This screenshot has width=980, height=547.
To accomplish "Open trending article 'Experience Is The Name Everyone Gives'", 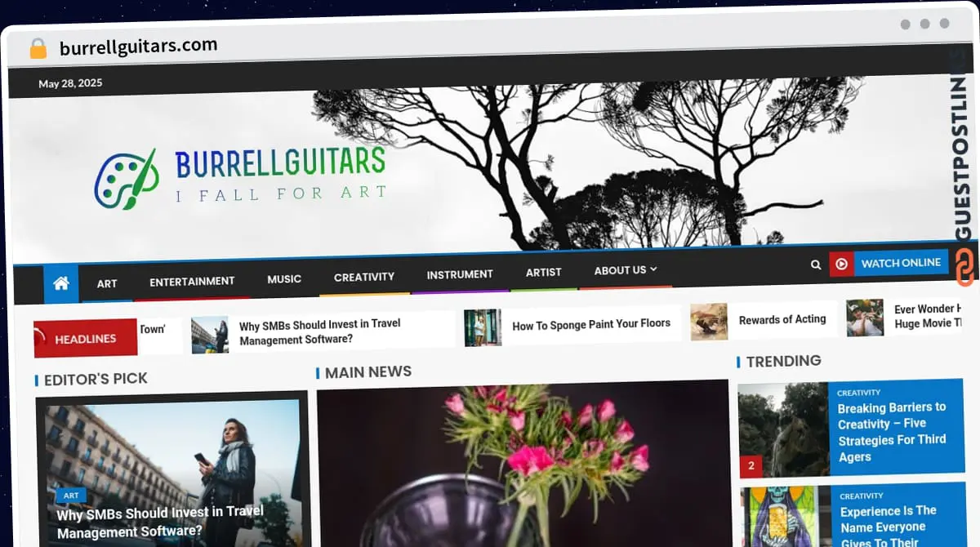I will click(889, 527).
